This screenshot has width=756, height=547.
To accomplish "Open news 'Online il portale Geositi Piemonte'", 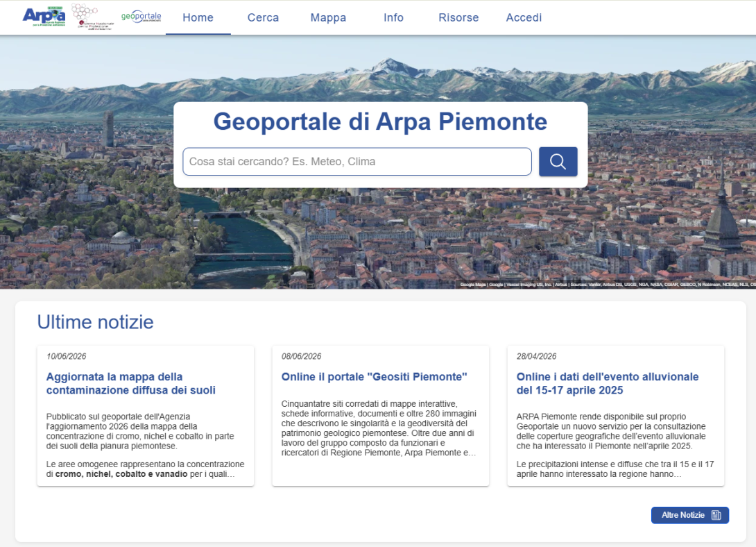I will (x=374, y=377).
